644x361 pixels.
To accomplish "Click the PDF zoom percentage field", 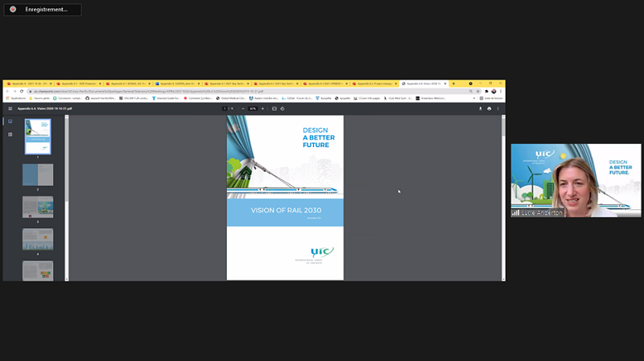I will pos(253,109).
